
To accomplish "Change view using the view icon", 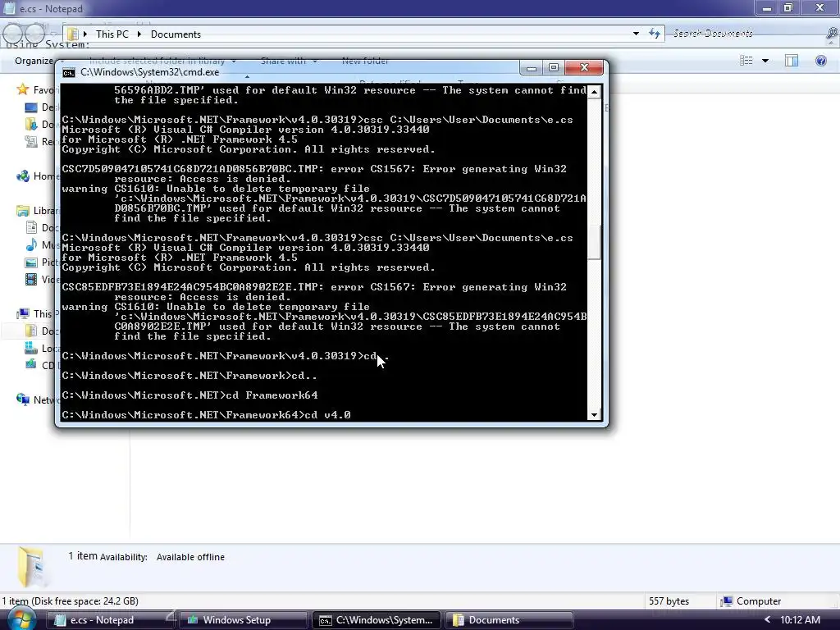I will click(746, 61).
